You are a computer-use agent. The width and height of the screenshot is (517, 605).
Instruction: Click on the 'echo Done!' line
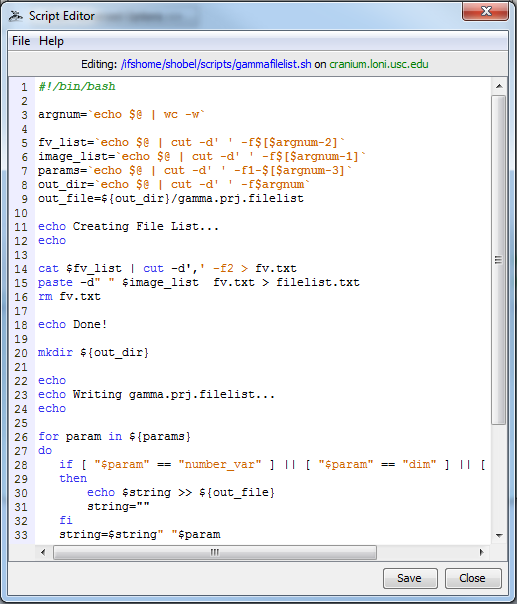point(73,324)
